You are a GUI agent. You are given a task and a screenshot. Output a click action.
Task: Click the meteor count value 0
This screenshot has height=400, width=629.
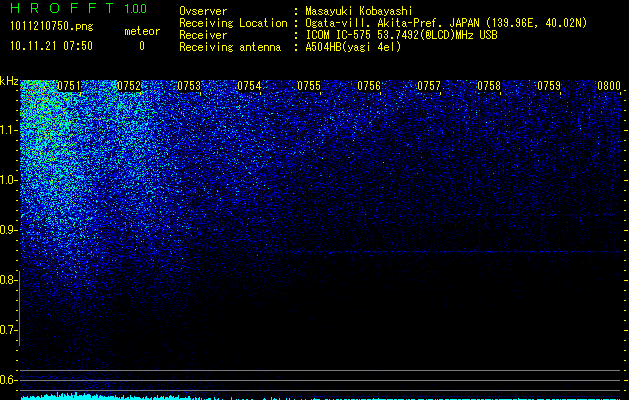click(x=142, y=46)
